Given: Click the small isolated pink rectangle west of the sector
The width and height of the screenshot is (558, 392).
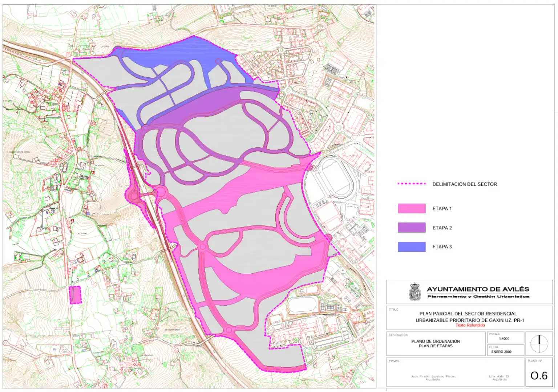Looking at the screenshot, I should tap(75, 295).
